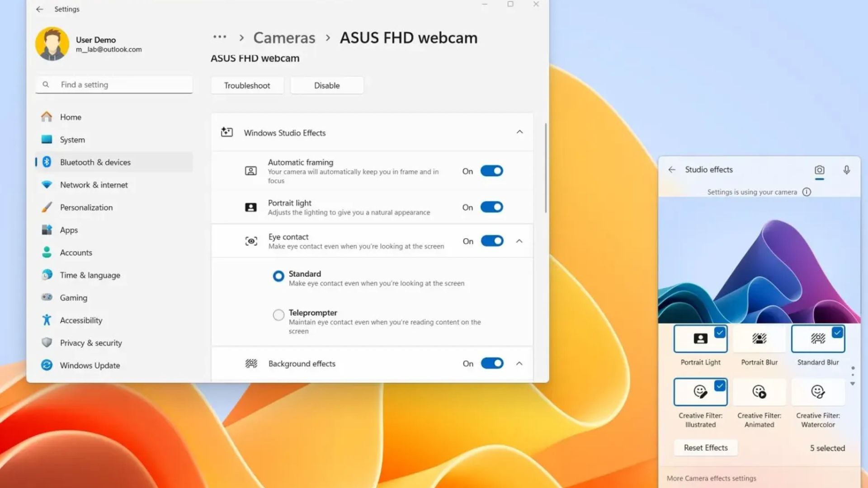
Task: Collapse the Background effects section
Action: pos(520,363)
